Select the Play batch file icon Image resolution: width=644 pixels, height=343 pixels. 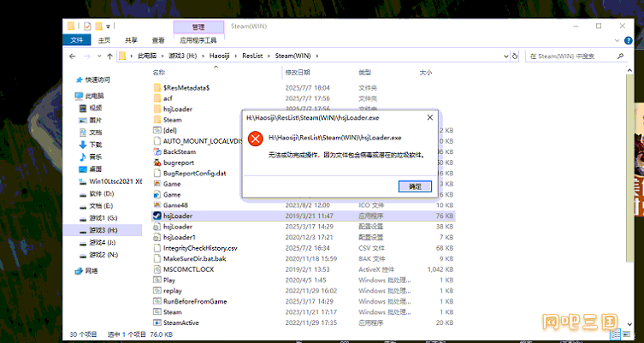click(157, 281)
